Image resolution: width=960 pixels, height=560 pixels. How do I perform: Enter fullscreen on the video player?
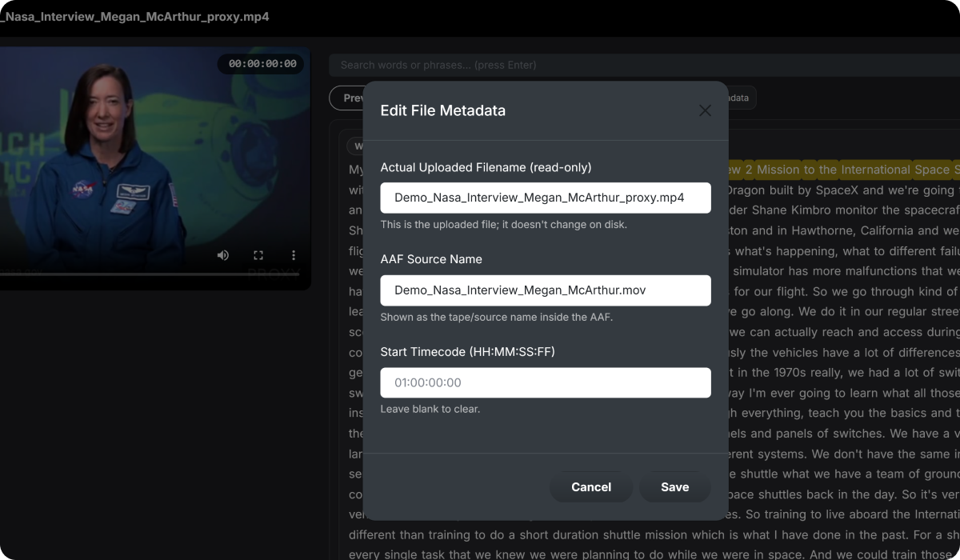coord(258,255)
